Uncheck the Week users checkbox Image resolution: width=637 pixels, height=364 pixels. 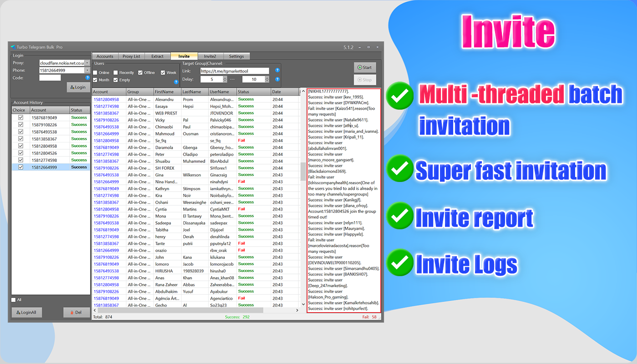click(163, 73)
